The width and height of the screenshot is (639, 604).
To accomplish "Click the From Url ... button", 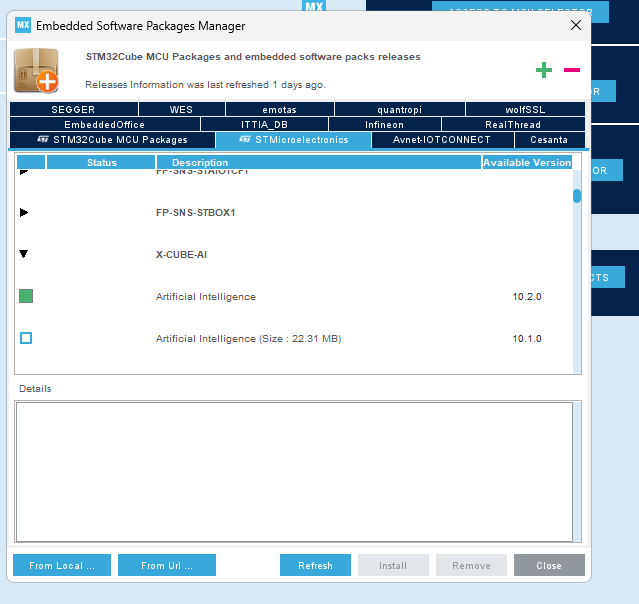I will coord(167,565).
